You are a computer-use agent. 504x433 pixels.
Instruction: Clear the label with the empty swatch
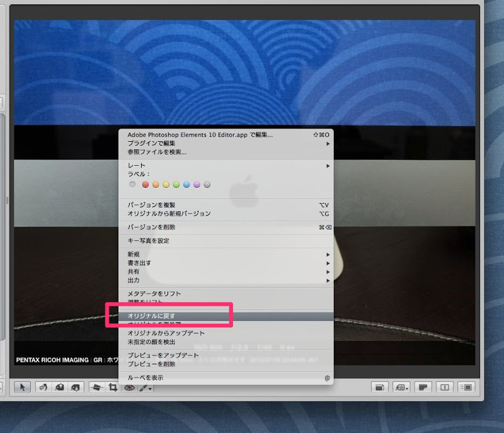pos(132,185)
